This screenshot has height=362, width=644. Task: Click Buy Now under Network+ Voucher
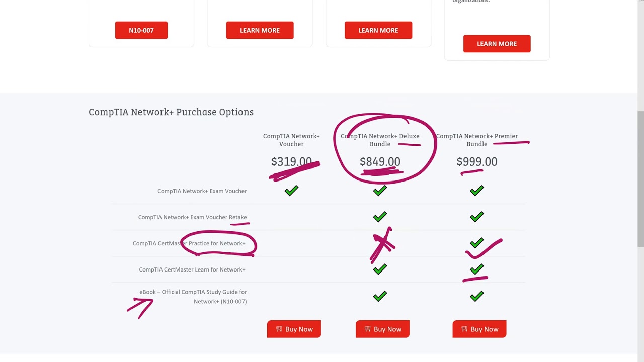point(294,329)
